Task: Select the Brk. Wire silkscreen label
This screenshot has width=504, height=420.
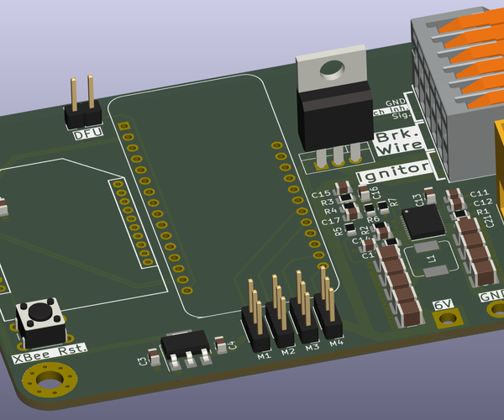Action: pos(398,142)
